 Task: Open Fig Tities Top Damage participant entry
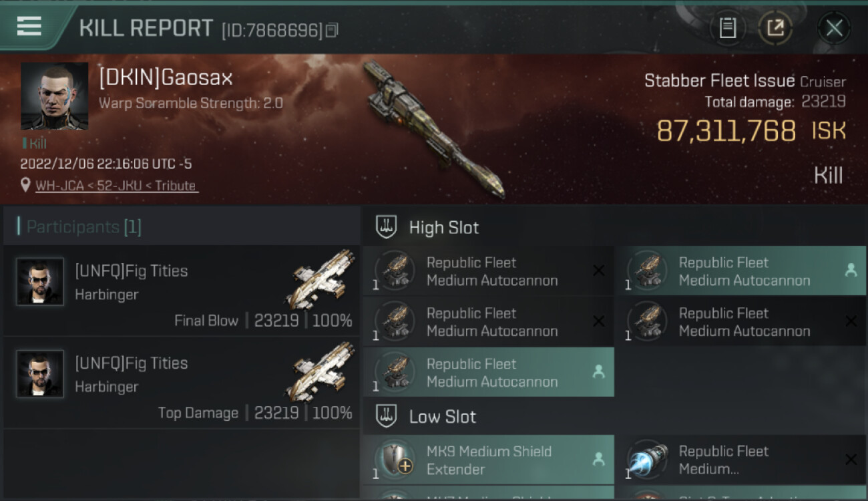tap(182, 383)
